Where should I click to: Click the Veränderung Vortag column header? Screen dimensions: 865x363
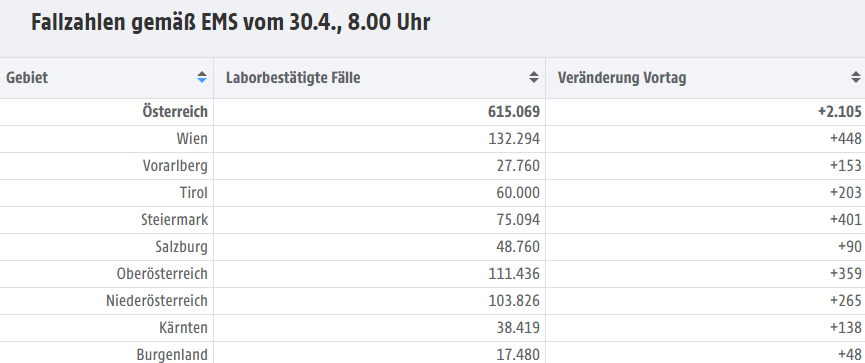pyautogui.click(x=706, y=78)
